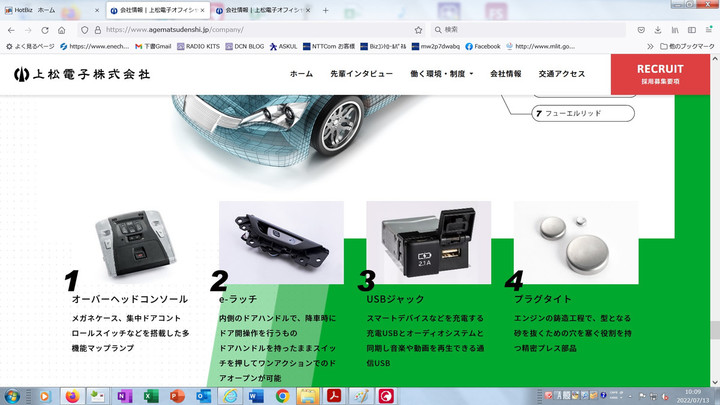Open the Facebook bookmark
Viewport: 720px width, 405px height.
483,46
